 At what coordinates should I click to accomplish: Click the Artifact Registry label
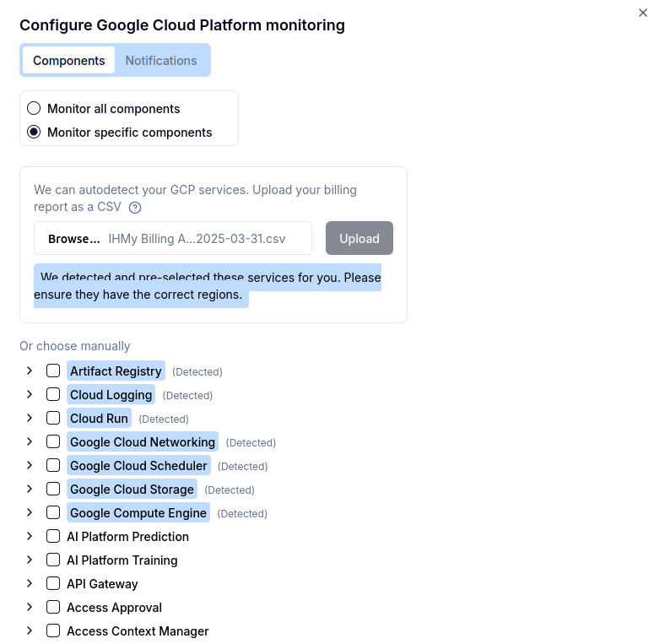116,371
